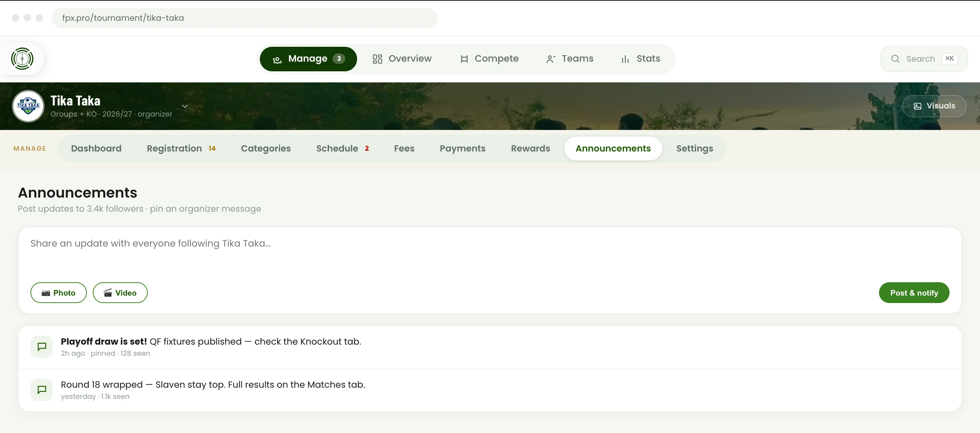Click the Overview grid icon
Screen dimensions: 980x433
(x=377, y=59)
